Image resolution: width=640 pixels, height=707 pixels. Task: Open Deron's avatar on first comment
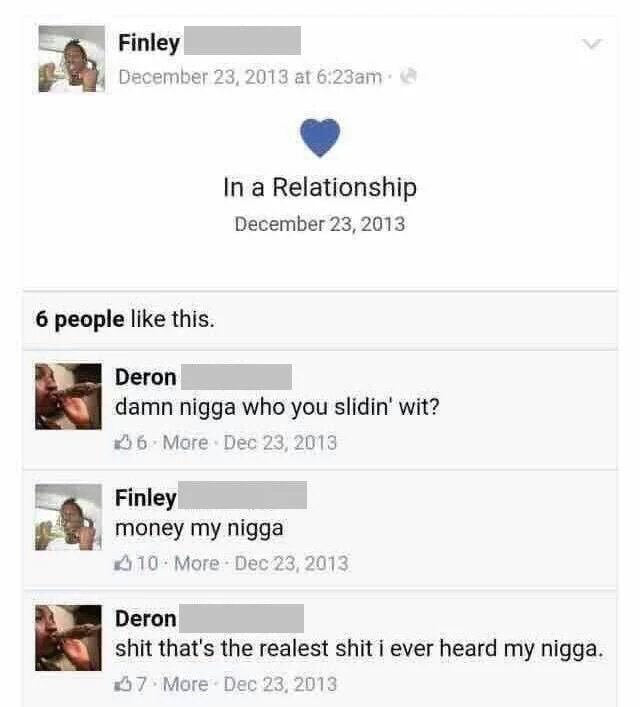coord(68,396)
